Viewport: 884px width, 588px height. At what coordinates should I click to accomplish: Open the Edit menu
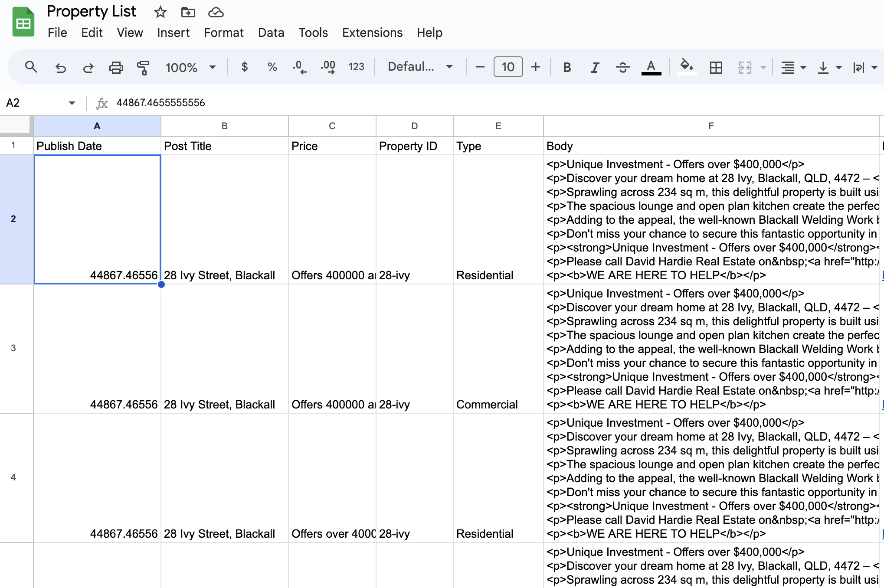tap(92, 33)
